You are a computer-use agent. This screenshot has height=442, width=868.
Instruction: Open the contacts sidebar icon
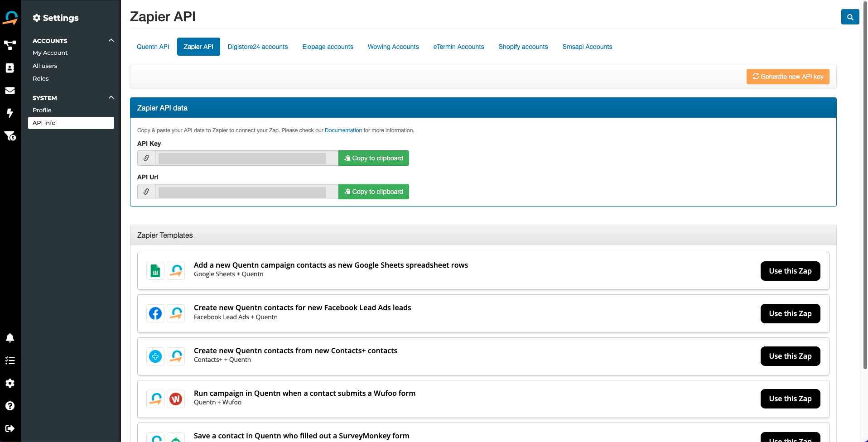pos(10,68)
